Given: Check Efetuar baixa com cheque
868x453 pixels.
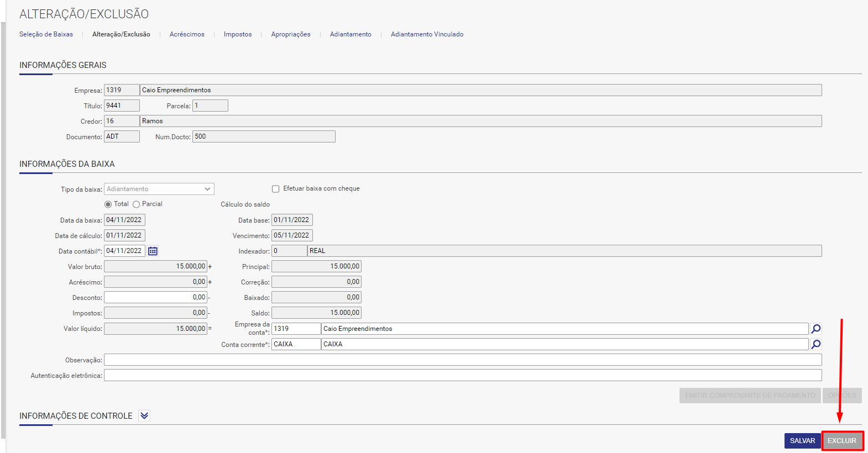Looking at the screenshot, I should 275,189.
